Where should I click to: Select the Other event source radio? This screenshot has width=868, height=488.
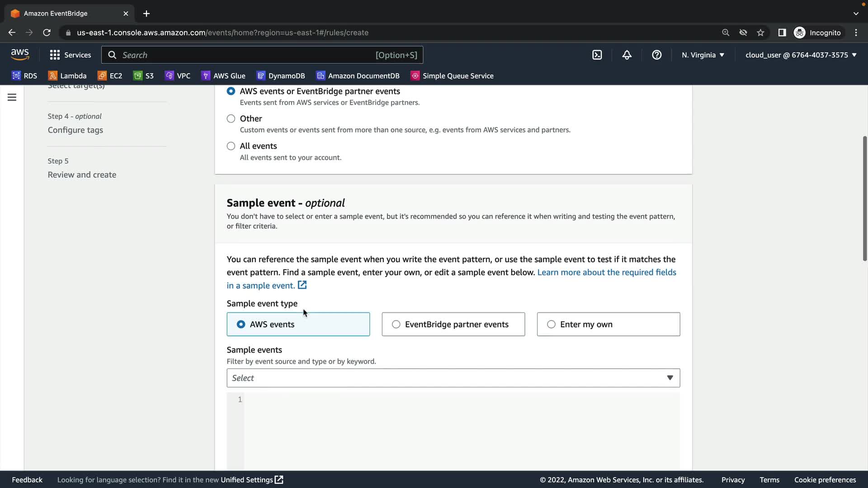pyautogui.click(x=231, y=119)
